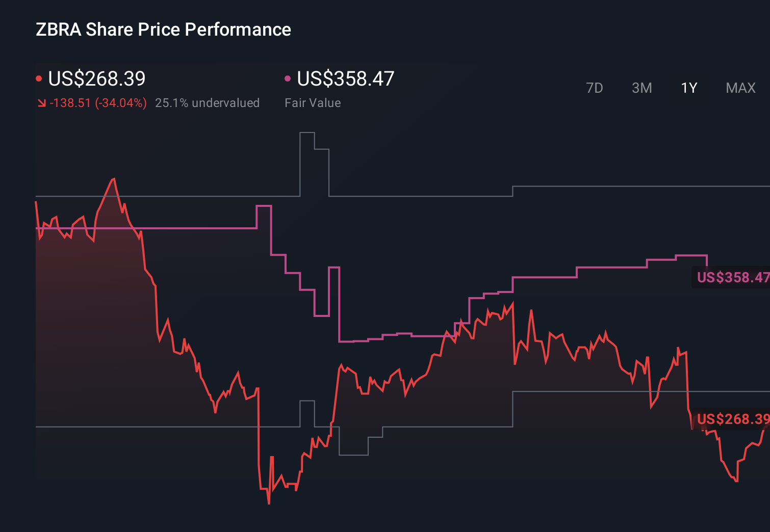
Task: Switch to the 7D time range
Action: tap(595, 88)
